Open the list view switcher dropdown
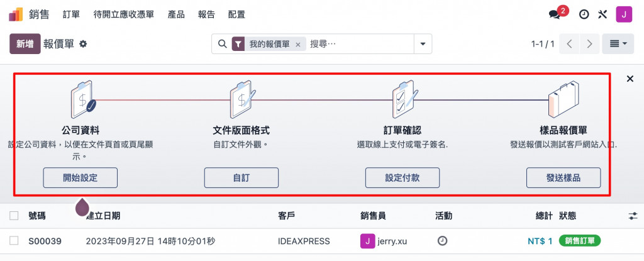The height and width of the screenshot is (261, 644). click(618, 44)
